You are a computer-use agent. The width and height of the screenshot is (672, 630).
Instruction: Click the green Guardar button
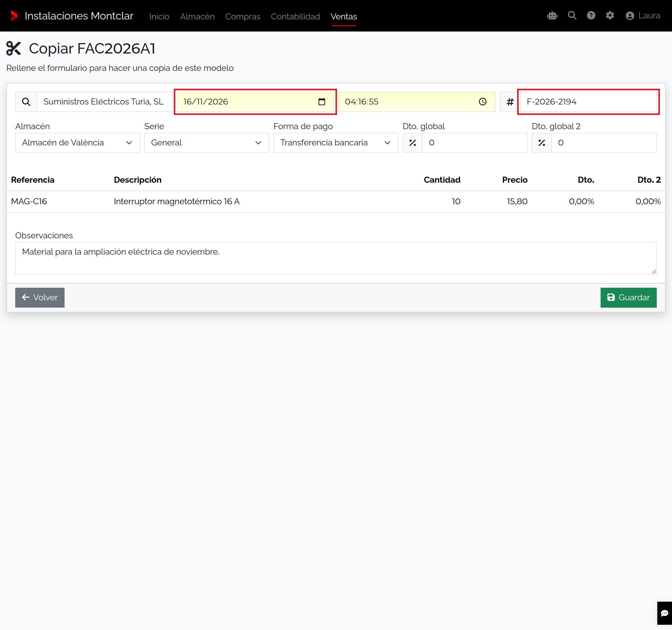tap(628, 297)
